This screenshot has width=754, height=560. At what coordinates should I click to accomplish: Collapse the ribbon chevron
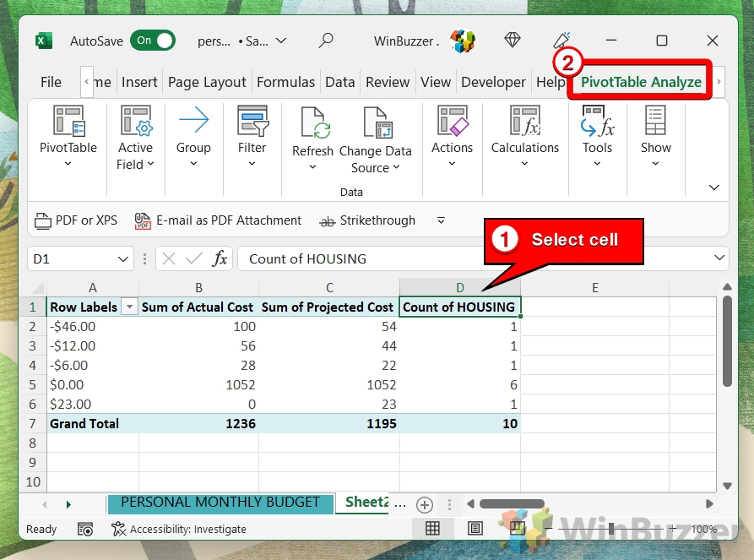point(714,188)
